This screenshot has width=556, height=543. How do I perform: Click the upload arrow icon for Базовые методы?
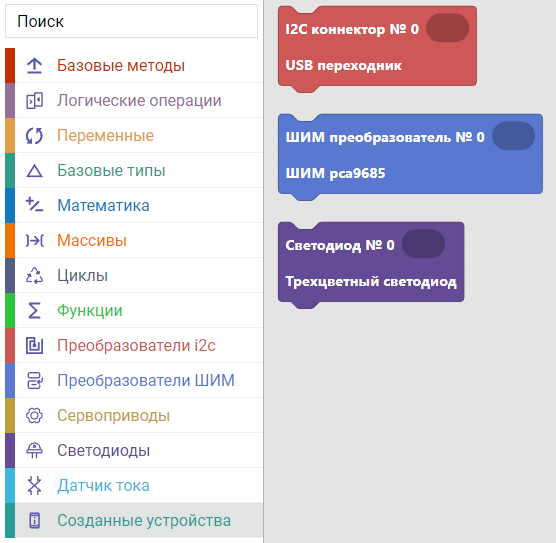point(34,66)
